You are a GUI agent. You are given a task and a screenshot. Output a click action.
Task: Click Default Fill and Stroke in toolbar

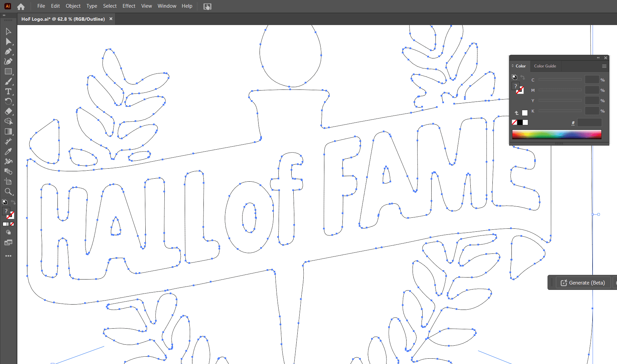(5, 202)
